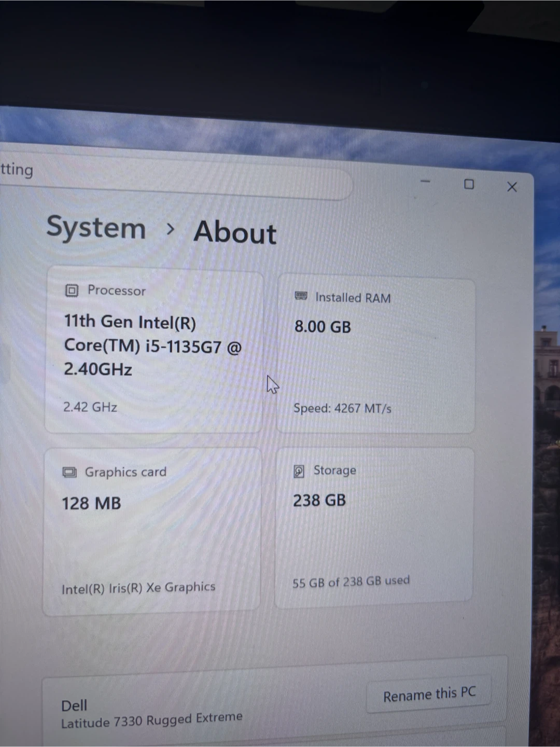Click the 128 MB graphics memory value
Image resolution: width=560 pixels, height=747 pixels.
[x=91, y=503]
